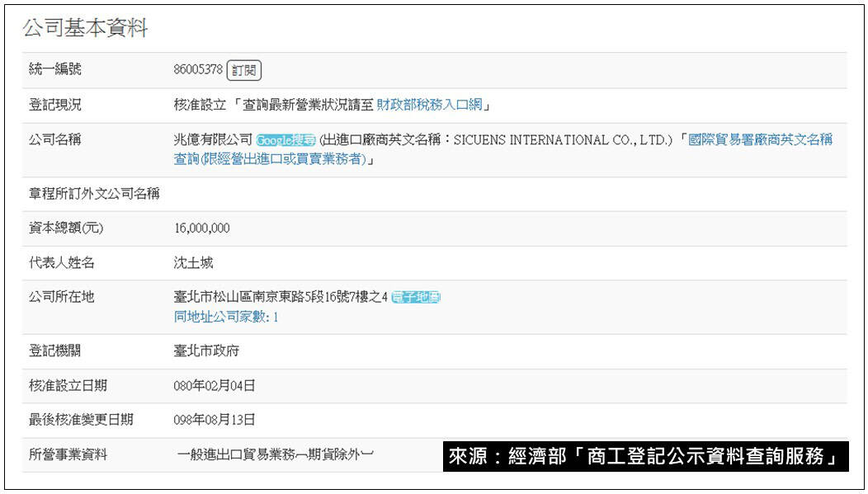Click the 登記現況 row label
The width and height of the screenshot is (868, 494).
pyautogui.click(x=55, y=105)
